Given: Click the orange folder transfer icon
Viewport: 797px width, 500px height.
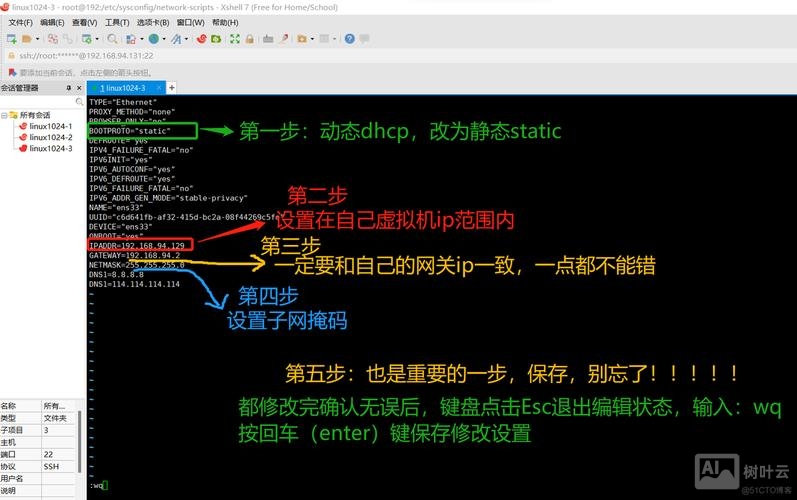Looking at the screenshot, I should (302, 39).
